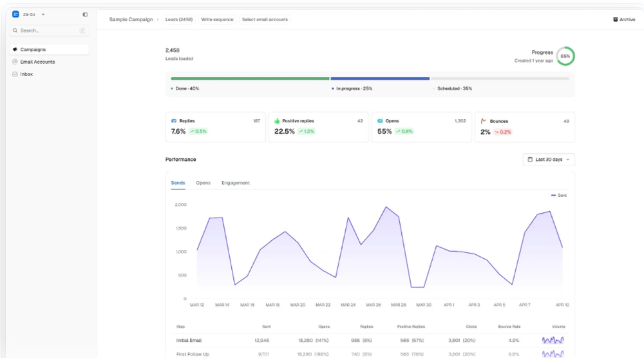The width and height of the screenshot is (644, 358).
Task: Click the 7.6% Replies value
Action: coord(178,131)
